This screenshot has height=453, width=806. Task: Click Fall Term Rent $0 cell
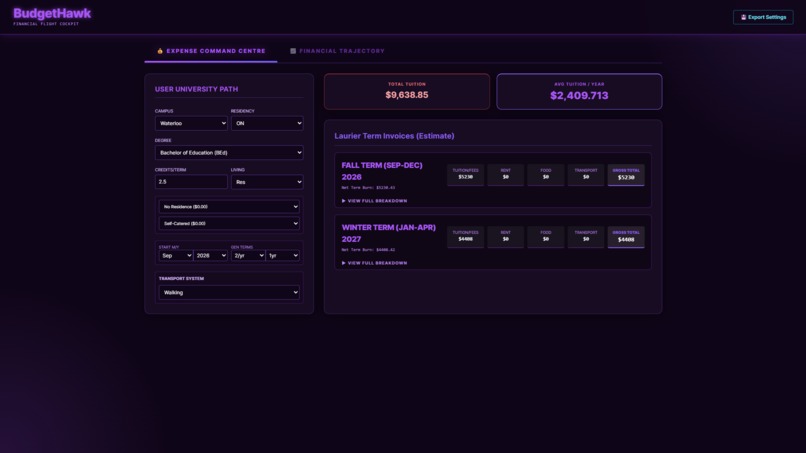click(505, 175)
